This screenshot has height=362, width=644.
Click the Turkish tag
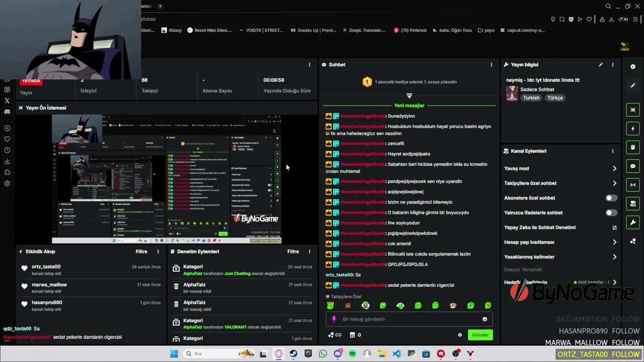click(x=531, y=98)
